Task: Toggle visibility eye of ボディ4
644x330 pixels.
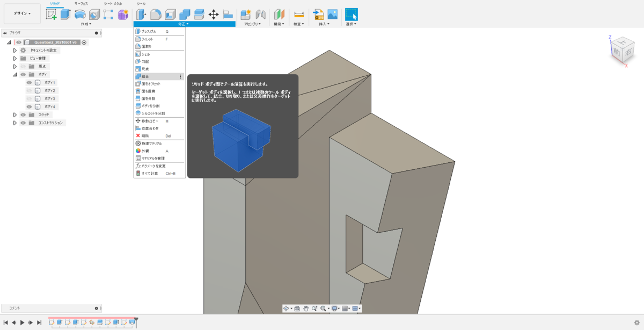Action: 30,106
